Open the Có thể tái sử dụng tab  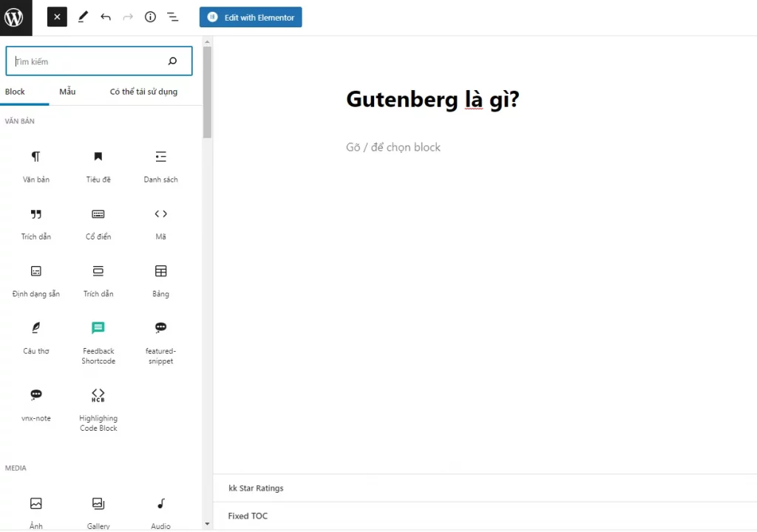tap(143, 92)
